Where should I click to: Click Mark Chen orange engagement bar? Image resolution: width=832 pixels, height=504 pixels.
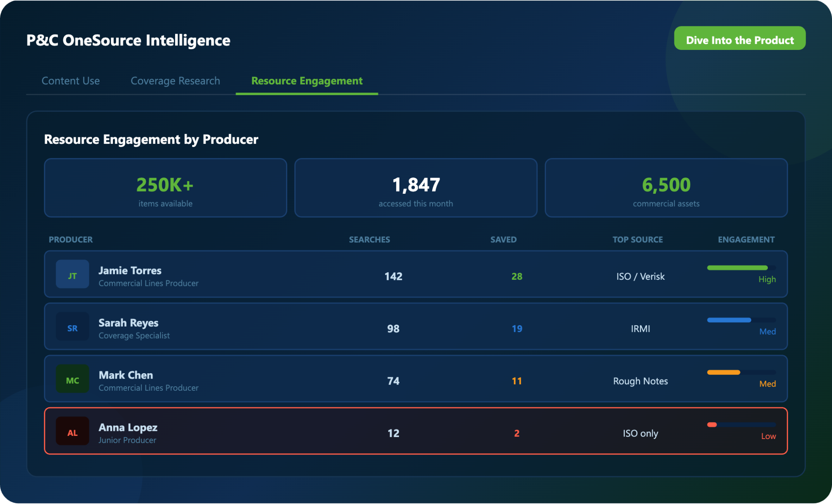pos(724,372)
